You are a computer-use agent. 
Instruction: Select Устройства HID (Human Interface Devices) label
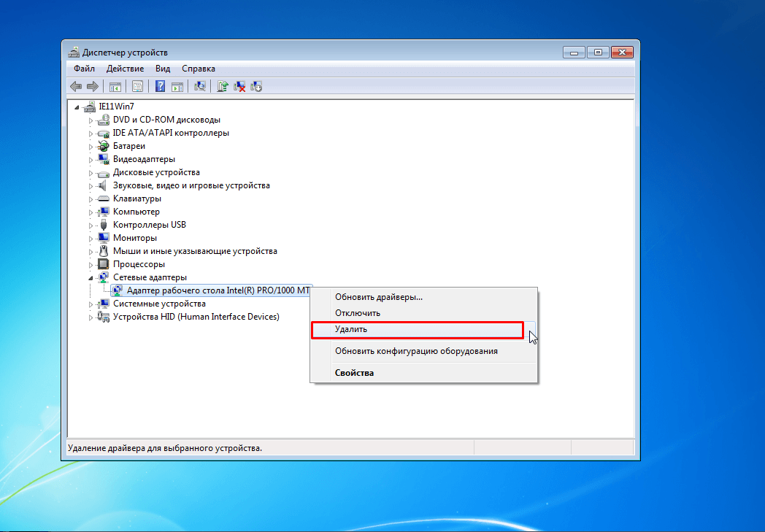[x=196, y=317]
